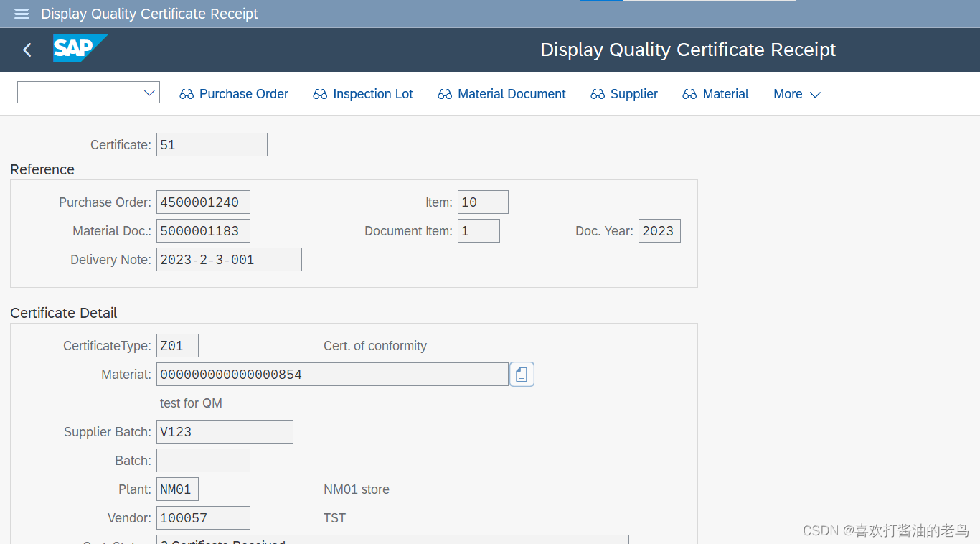Click the Plant field showing NM01

tap(176, 489)
